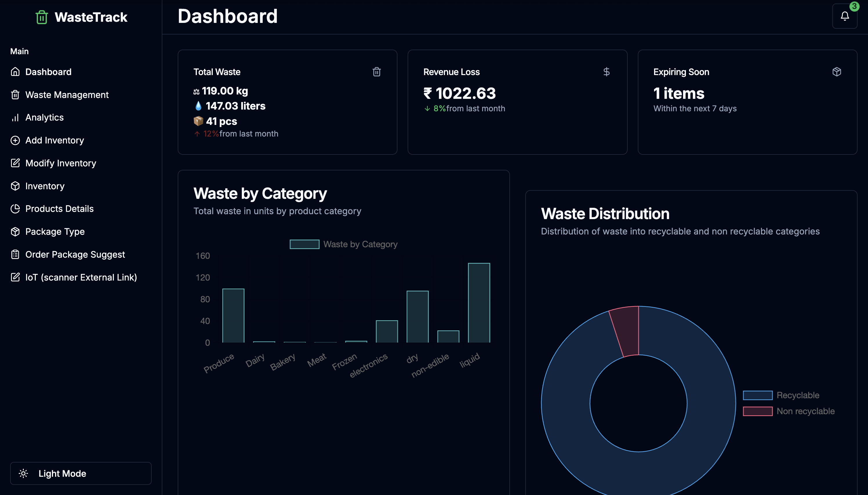Click the WasteTrack trash logo icon
The height and width of the screenshot is (495, 868).
point(41,17)
